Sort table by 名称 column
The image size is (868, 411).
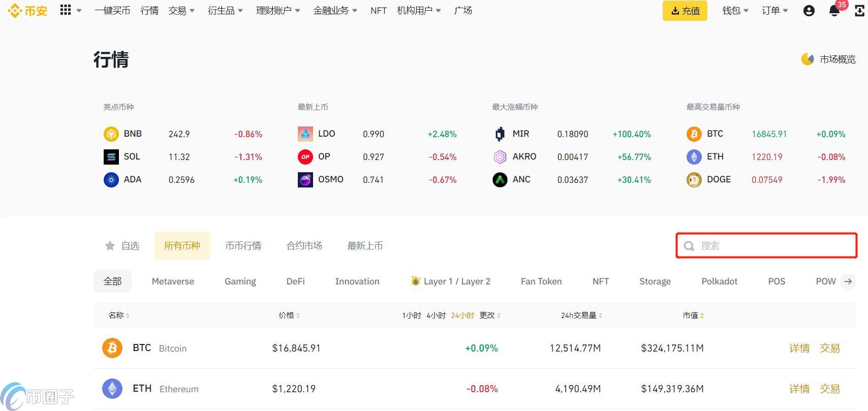[119, 315]
